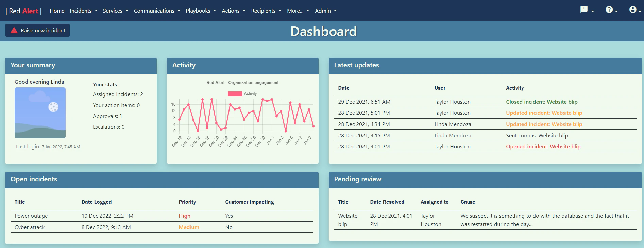This screenshot has height=248, width=644.
Task: Click the Opened incident: Website blip entry
Action: tap(543, 147)
